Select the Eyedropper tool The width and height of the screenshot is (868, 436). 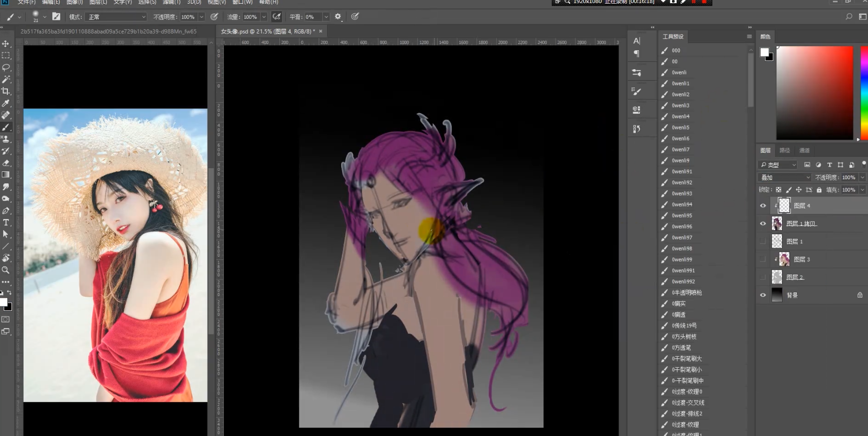[6, 103]
